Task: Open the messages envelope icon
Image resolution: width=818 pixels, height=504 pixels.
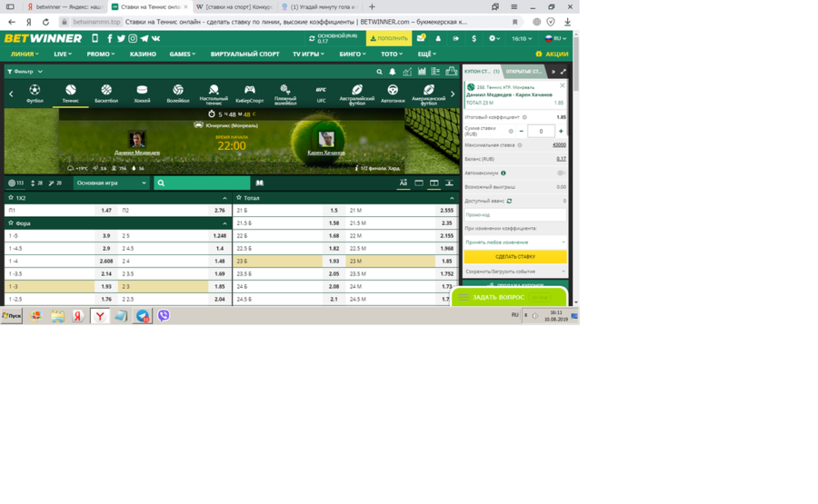Action: (x=421, y=39)
